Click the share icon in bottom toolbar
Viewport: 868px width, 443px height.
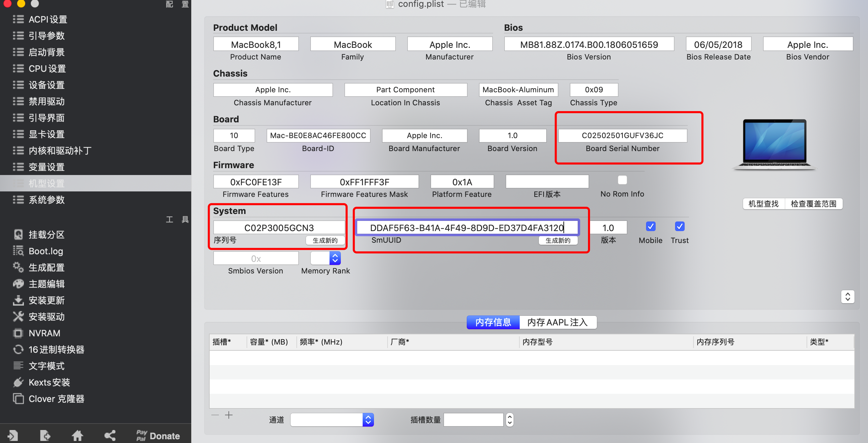coord(110,436)
